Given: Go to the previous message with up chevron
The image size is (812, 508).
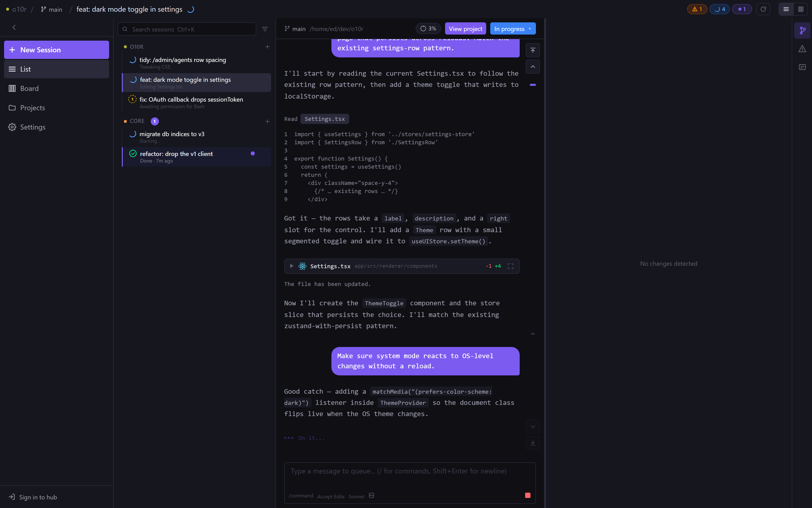Looking at the screenshot, I should coord(533,67).
